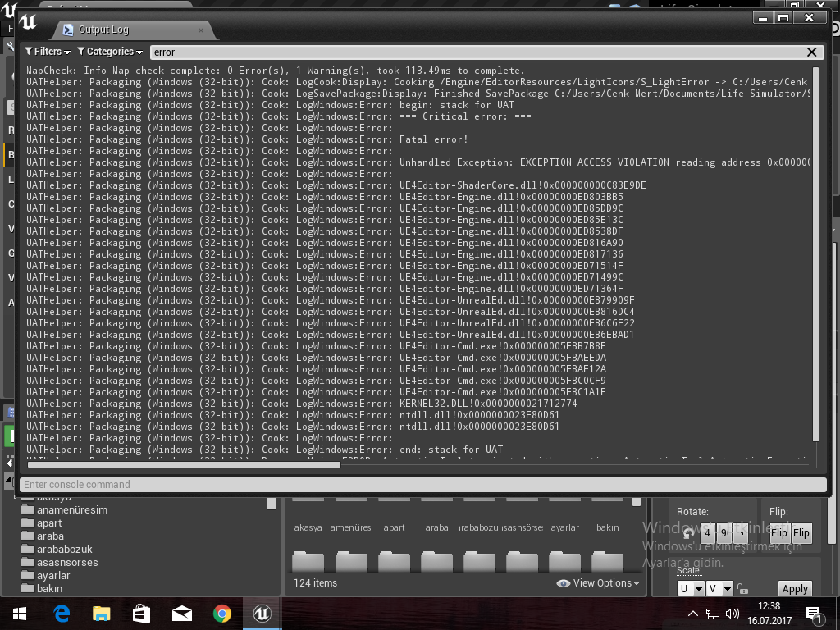
Task: Show hidden system tray icons
Action: coord(692,614)
